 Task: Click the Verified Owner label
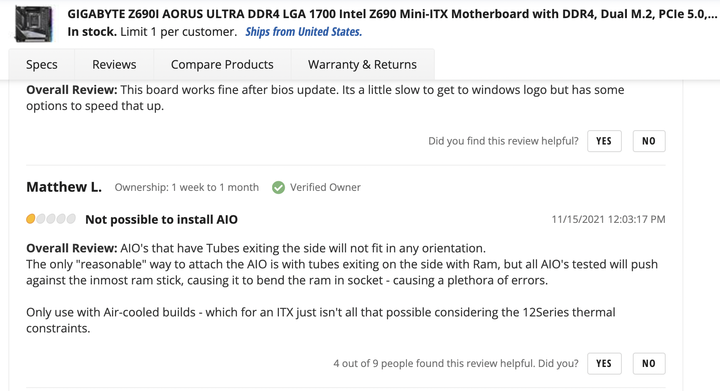click(x=325, y=187)
